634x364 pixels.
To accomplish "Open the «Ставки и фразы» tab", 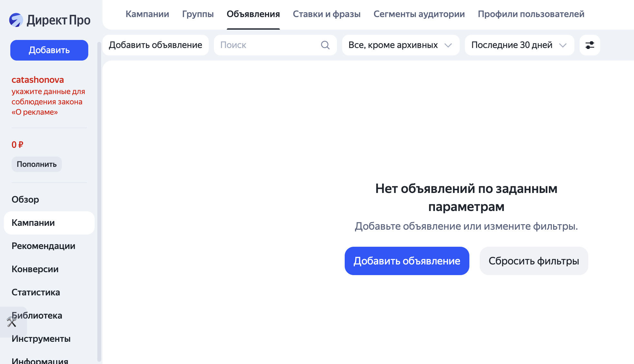I will [x=326, y=14].
